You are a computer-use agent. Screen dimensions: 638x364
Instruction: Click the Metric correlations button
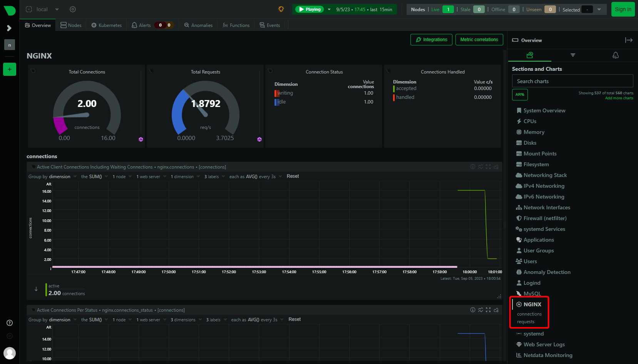coord(479,39)
